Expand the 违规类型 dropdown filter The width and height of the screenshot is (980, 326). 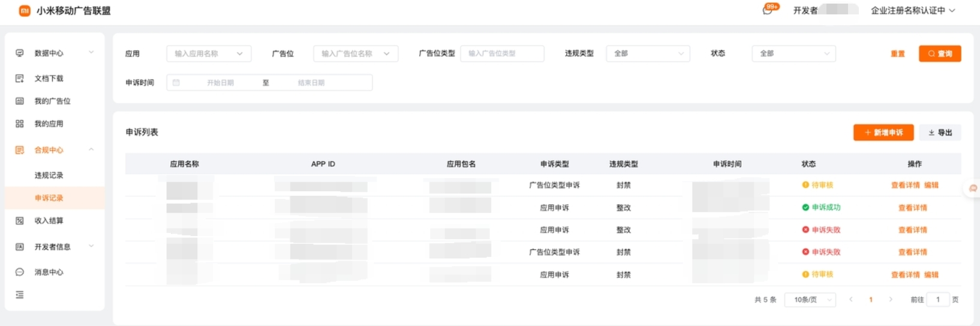(x=648, y=54)
